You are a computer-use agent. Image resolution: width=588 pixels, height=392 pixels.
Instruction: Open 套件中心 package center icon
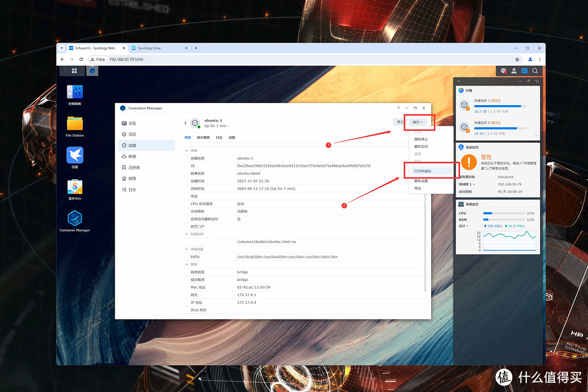pos(75,187)
